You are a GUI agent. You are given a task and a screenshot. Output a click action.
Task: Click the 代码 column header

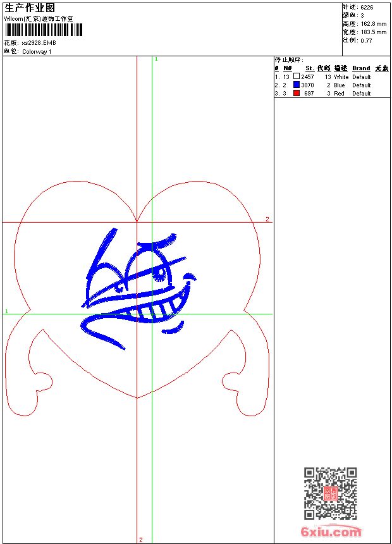click(324, 68)
